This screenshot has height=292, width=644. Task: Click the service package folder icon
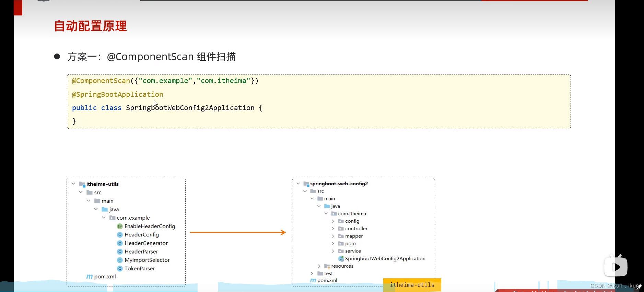[x=341, y=251]
